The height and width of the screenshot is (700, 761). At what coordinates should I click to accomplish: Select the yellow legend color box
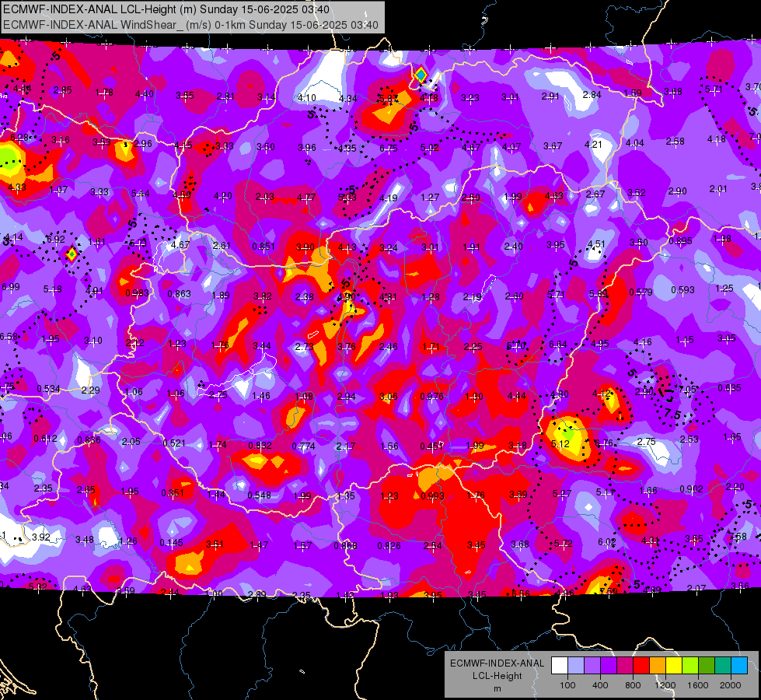[x=674, y=665]
